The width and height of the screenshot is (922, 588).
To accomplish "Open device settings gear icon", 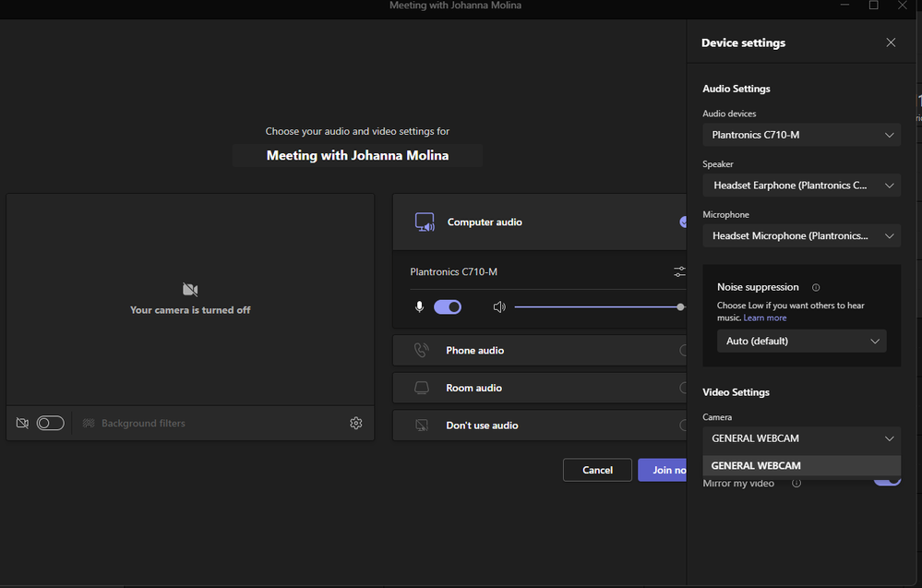I will tap(355, 424).
